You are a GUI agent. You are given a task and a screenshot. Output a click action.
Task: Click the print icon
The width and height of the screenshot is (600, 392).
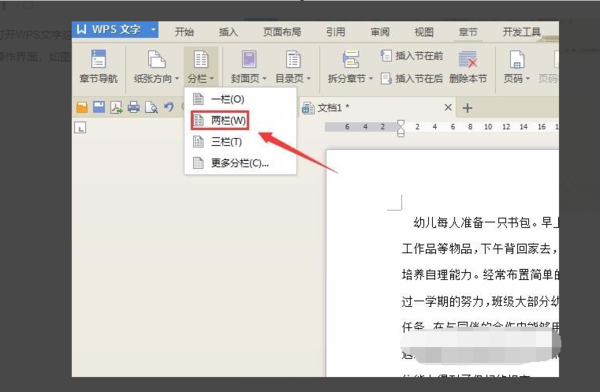coord(134,107)
